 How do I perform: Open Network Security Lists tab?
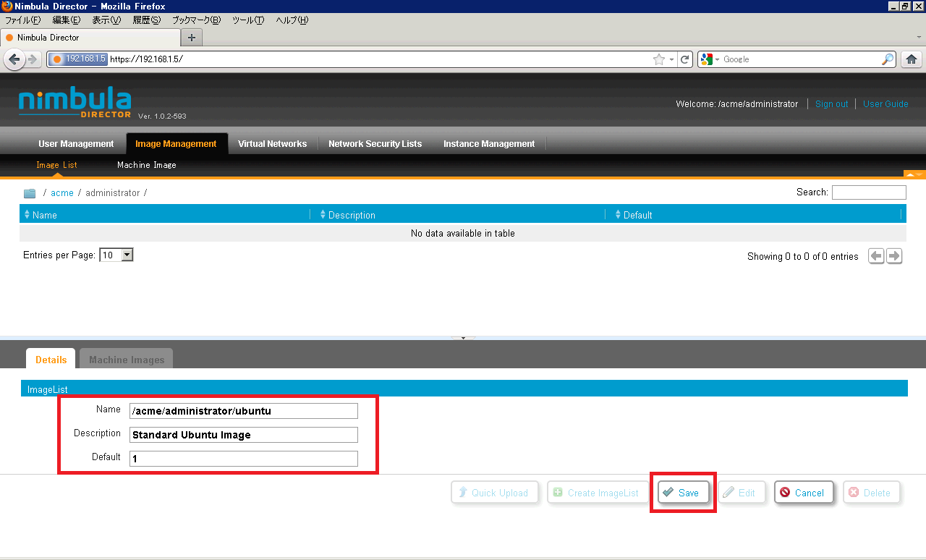tap(375, 144)
